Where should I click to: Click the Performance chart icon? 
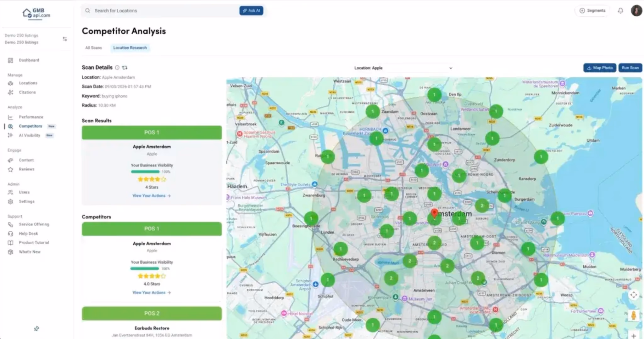10,117
